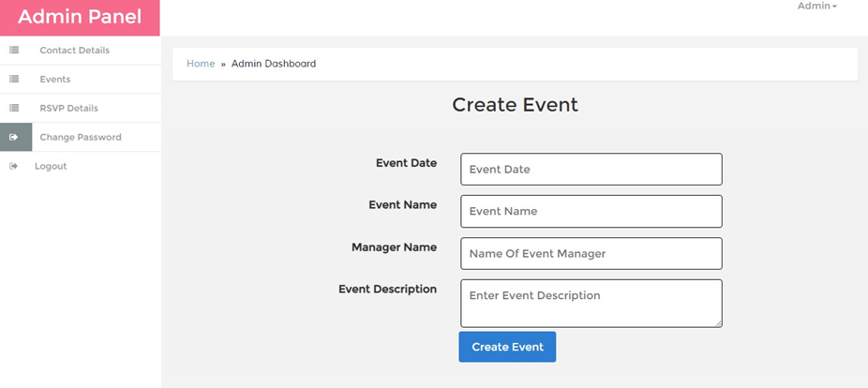Click the Logout text link

pos(51,166)
